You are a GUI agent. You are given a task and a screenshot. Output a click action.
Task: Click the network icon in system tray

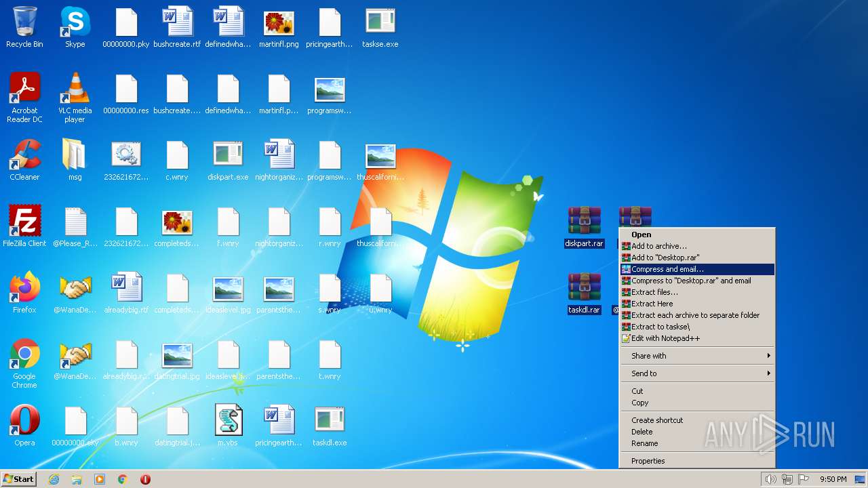(x=787, y=479)
